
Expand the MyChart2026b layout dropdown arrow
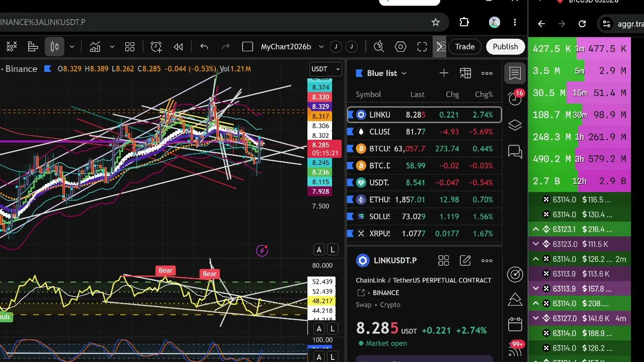point(321,47)
